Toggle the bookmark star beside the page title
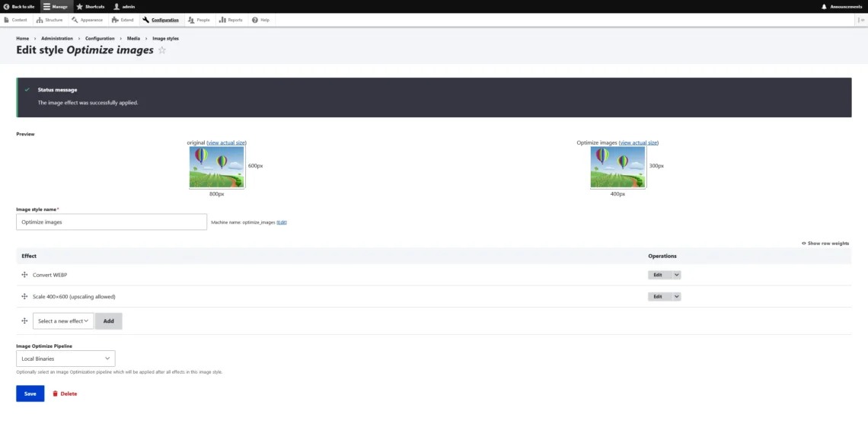This screenshot has height=440, width=868. pyautogui.click(x=161, y=50)
